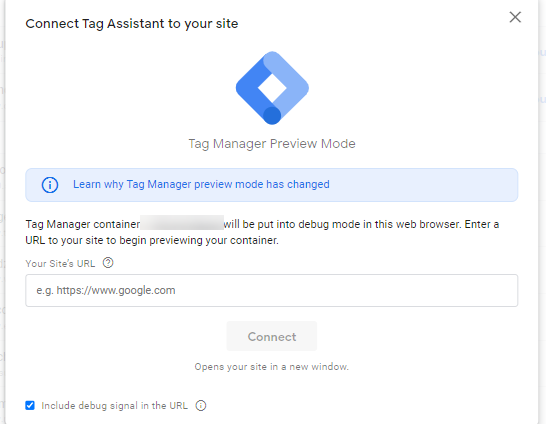Click info icon next to debug signal option
Image resolution: width=546 pixels, height=424 pixels.
click(201, 406)
